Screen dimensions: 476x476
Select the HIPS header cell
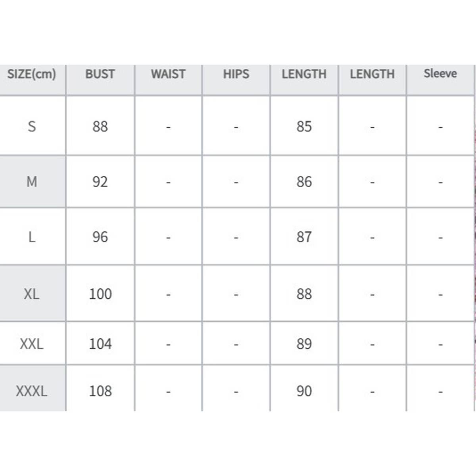coord(236,74)
